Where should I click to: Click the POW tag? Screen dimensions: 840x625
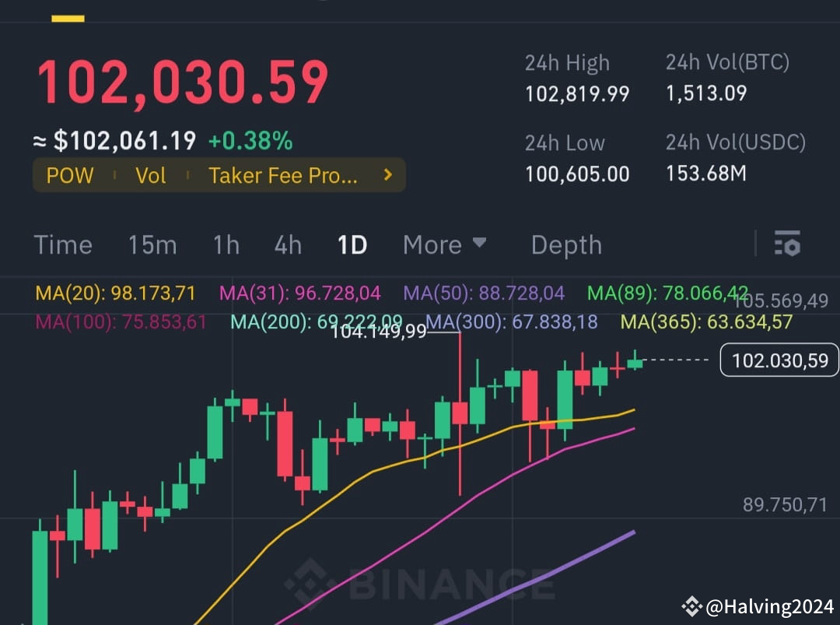(x=69, y=175)
